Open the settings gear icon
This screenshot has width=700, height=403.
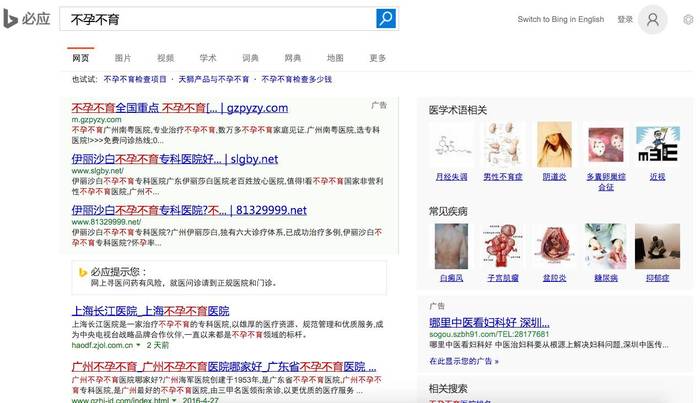[689, 19]
